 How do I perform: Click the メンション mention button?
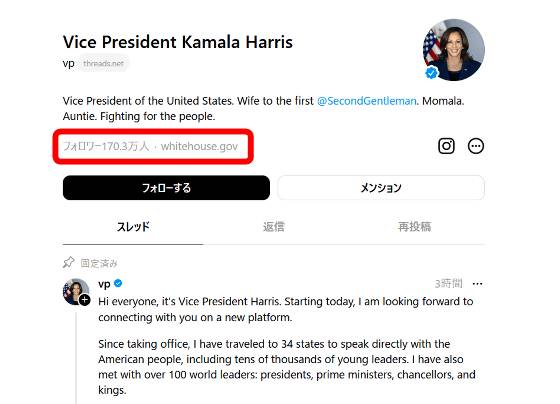pos(381,188)
